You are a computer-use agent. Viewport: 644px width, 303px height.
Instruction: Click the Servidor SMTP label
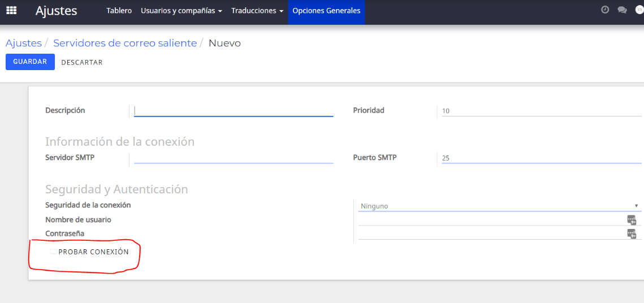(x=70, y=157)
